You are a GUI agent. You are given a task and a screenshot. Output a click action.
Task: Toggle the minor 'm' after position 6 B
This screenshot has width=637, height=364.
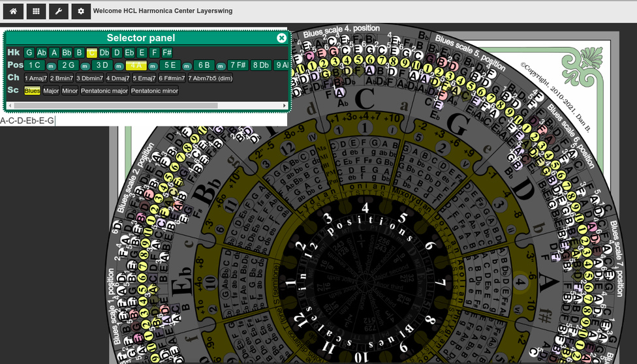221,66
